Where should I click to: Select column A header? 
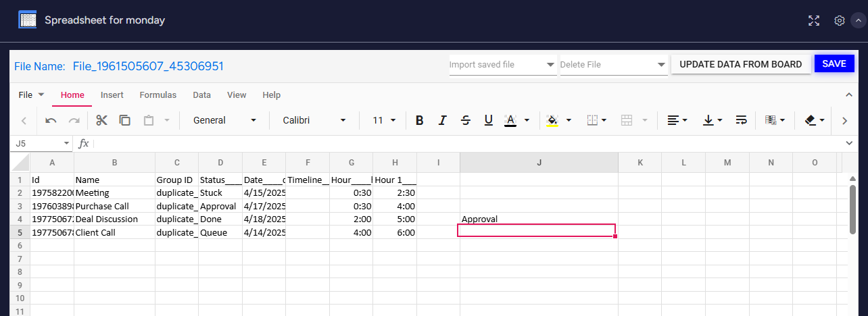[x=52, y=162]
